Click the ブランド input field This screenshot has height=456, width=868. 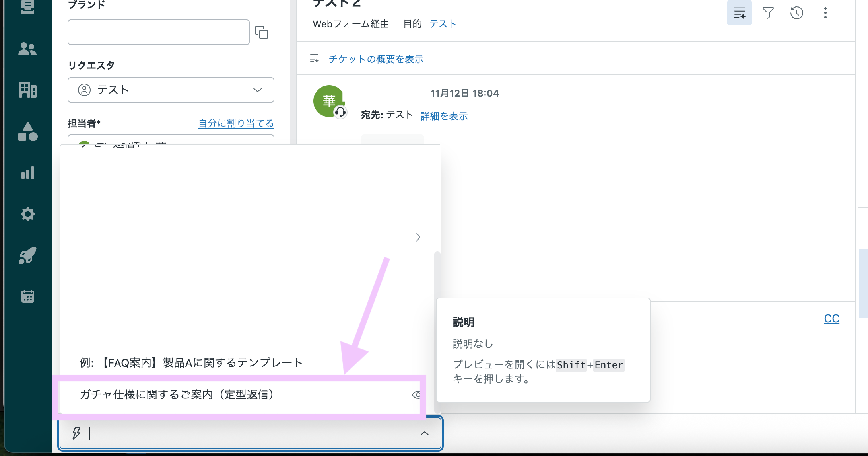pos(158,32)
